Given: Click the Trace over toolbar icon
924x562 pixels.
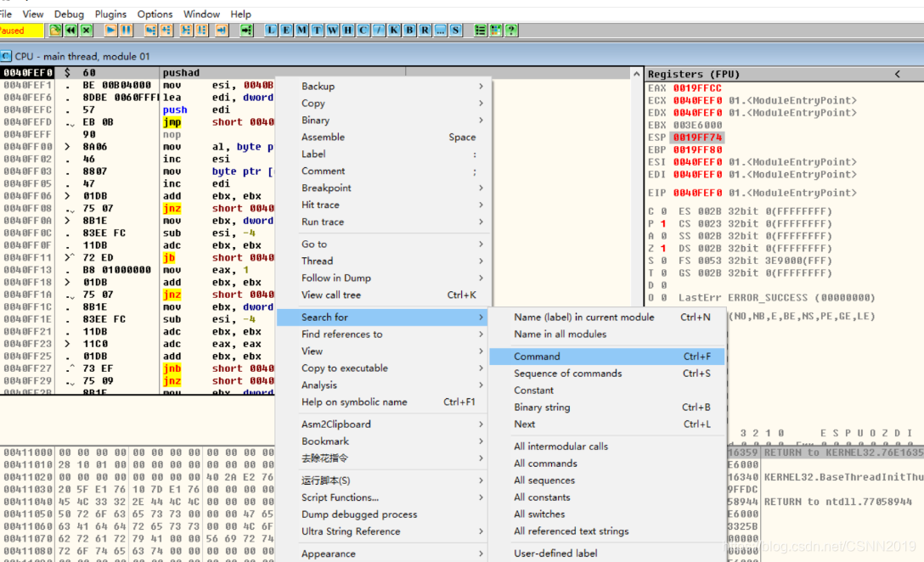Looking at the screenshot, I should pyautogui.click(x=201, y=30).
